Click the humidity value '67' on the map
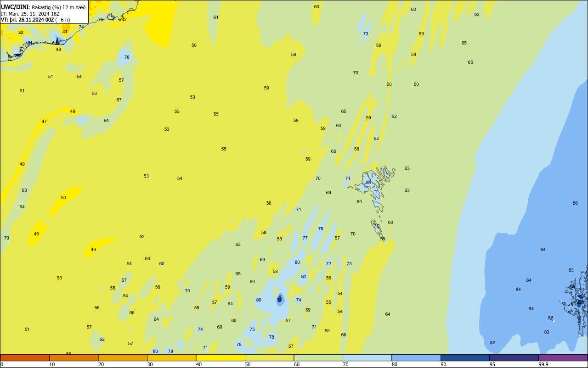The width and height of the screenshot is (588, 368). (x=124, y=280)
